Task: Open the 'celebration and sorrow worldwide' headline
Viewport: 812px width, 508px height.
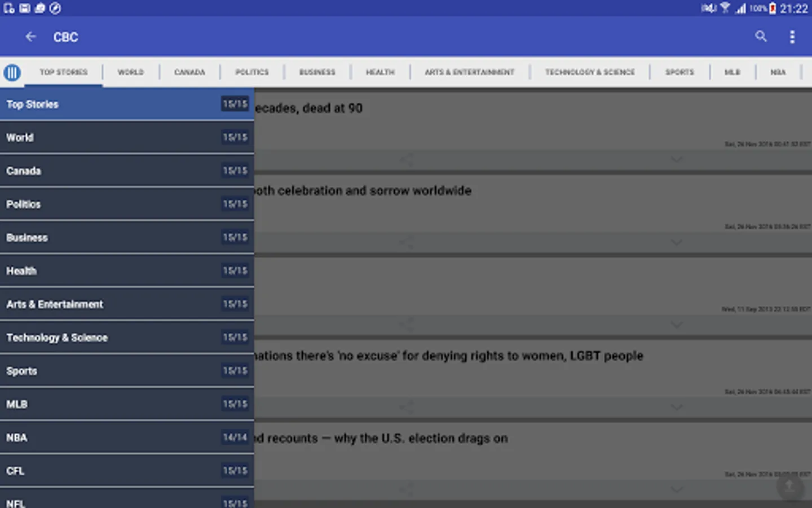Action: (363, 191)
